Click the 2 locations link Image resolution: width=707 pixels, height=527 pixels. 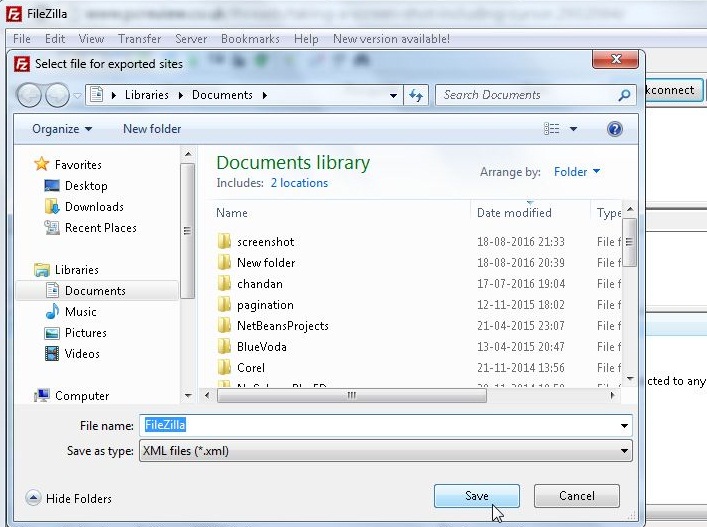point(299,183)
